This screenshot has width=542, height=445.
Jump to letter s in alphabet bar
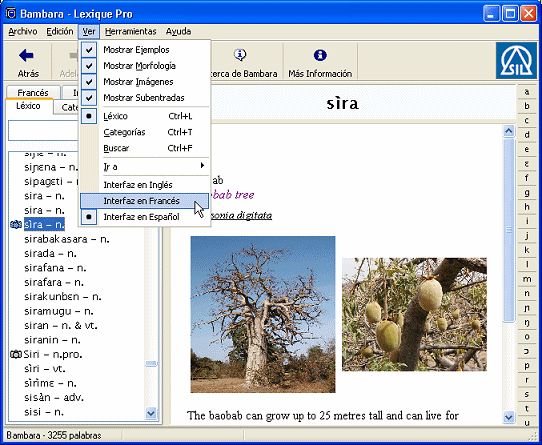pyautogui.click(x=527, y=394)
